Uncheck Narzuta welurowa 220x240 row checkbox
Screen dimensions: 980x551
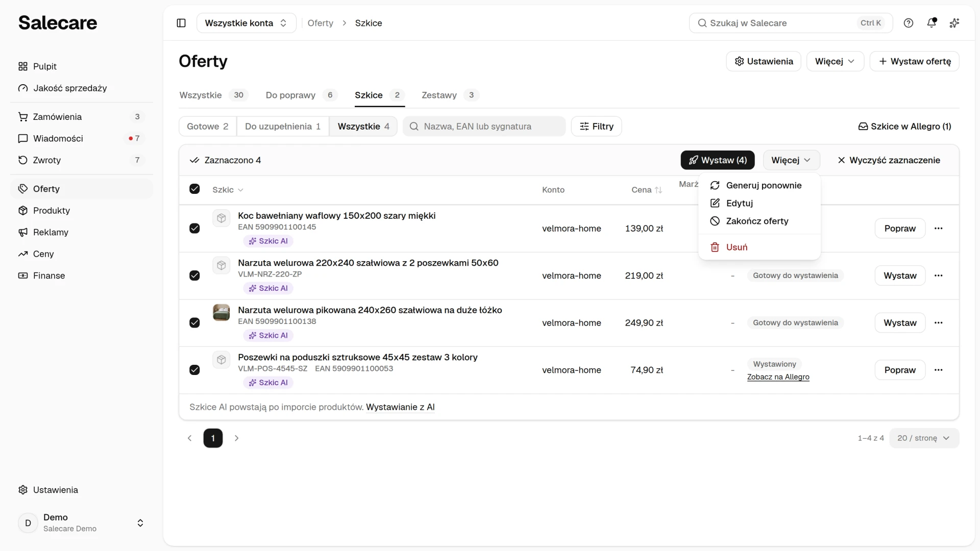pyautogui.click(x=194, y=275)
